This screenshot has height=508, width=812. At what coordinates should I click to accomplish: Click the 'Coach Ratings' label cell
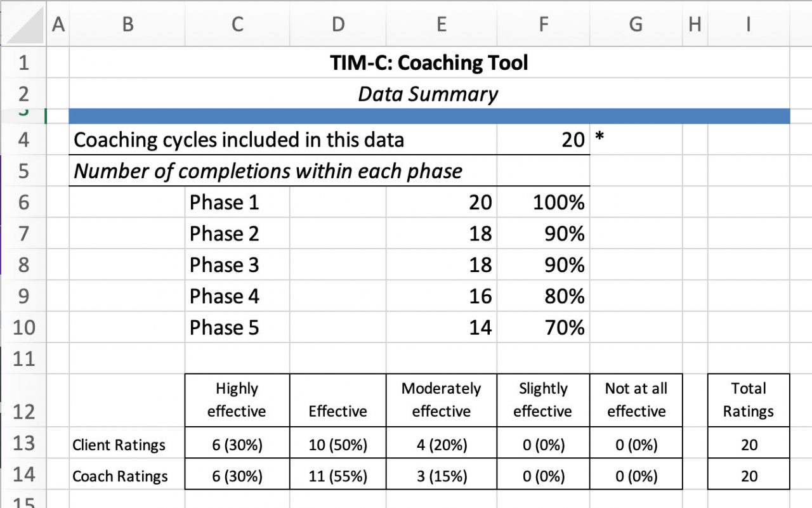121,476
